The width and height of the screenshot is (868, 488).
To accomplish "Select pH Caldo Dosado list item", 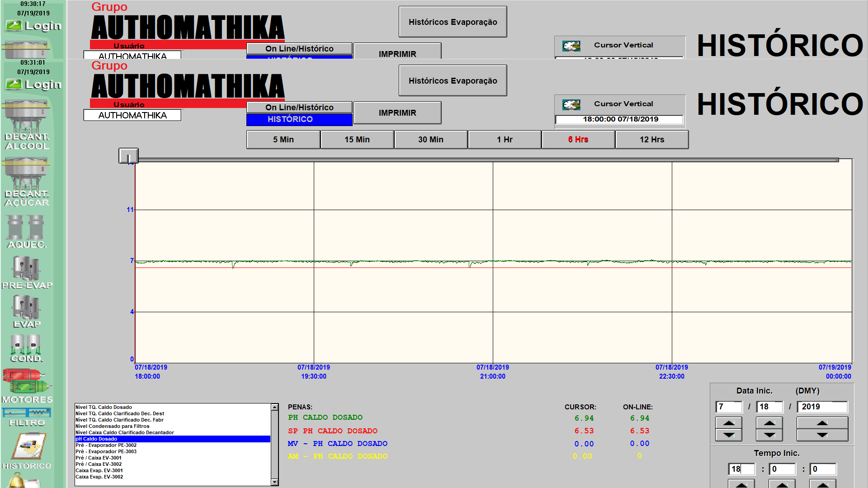I will click(173, 439).
